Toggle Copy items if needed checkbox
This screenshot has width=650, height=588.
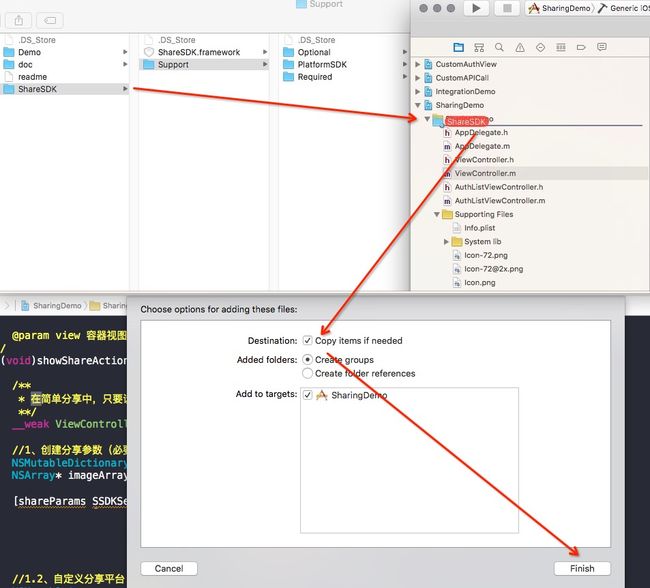(x=307, y=340)
